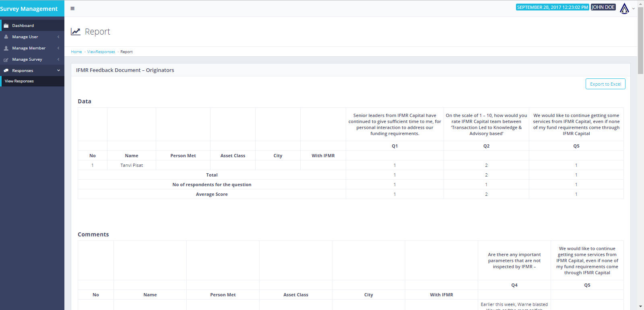Click the hamburger menu toggle icon

(72, 8)
